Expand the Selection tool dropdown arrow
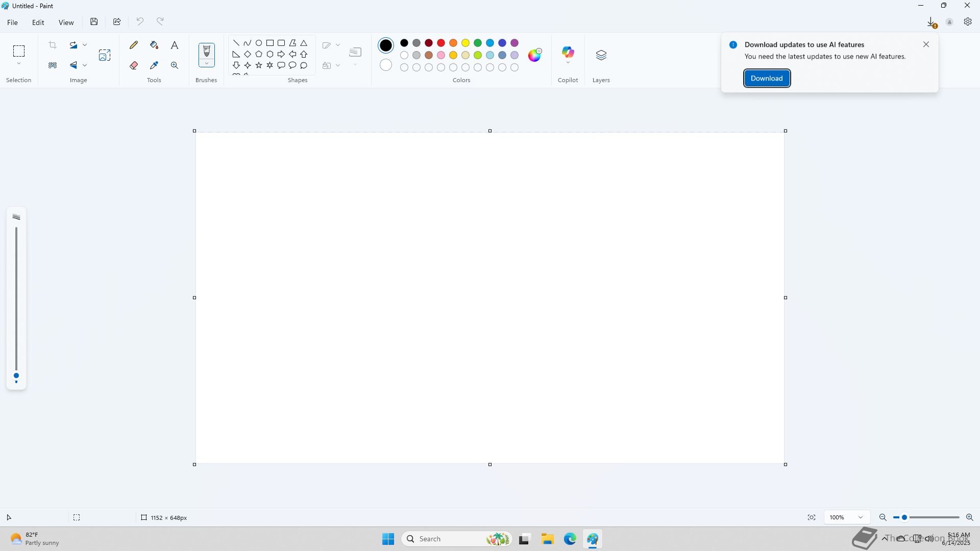This screenshot has height=551, width=980. point(19,64)
